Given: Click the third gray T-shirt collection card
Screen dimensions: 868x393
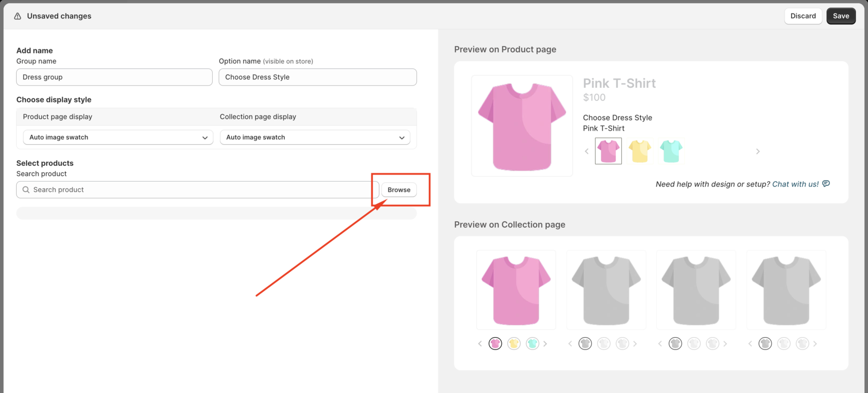Looking at the screenshot, I should pyautogui.click(x=696, y=289).
